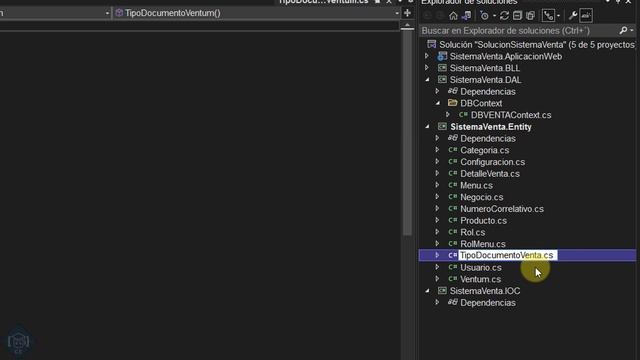The height and width of the screenshot is (360, 640).
Task: Expand the SistemaVenta.BLL project
Action: tap(427, 68)
